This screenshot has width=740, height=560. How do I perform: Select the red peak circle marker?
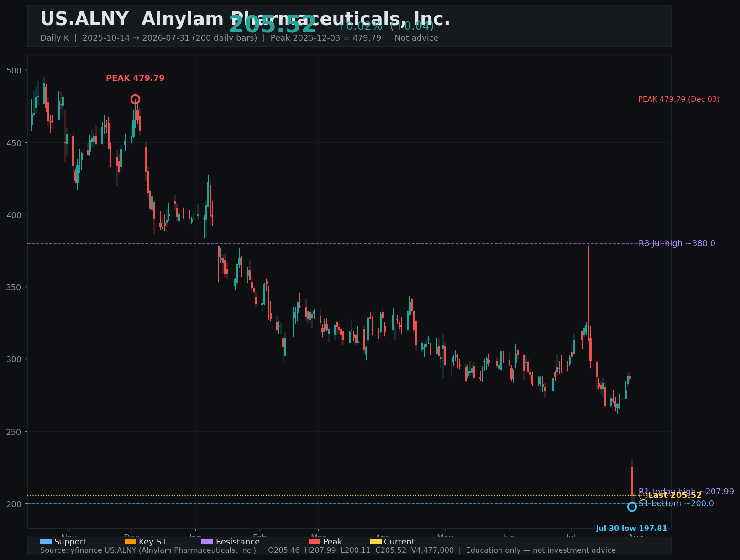tap(135, 99)
